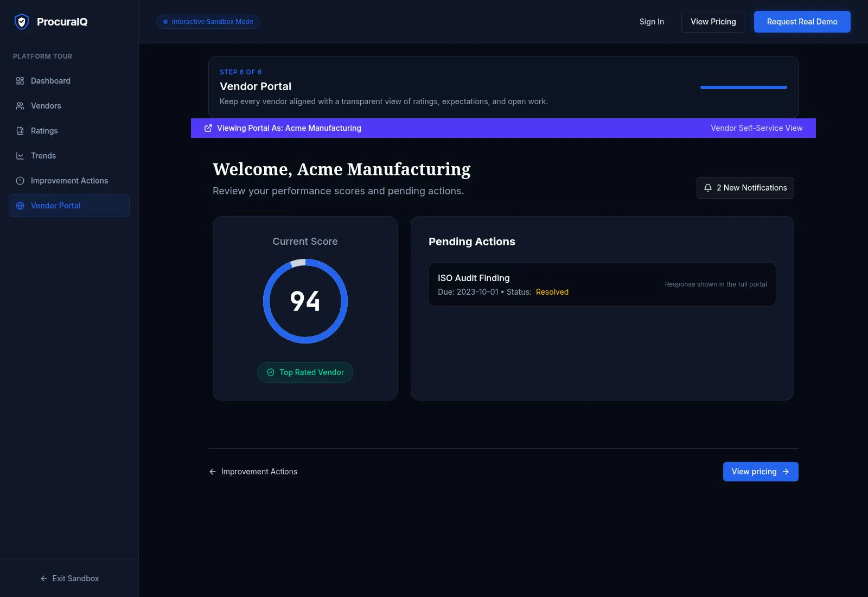This screenshot has height=597, width=868.
Task: Click the Resolved status text
Action: [552, 292]
